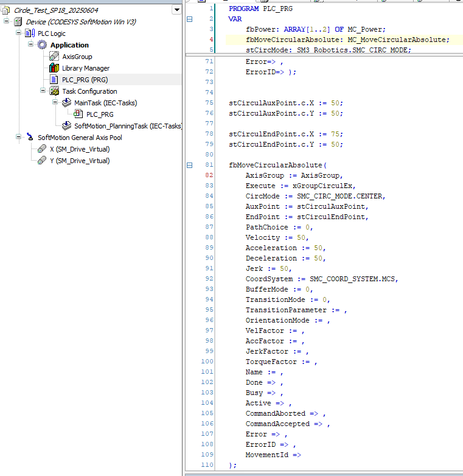
Task: Click the Execute := xGroupCirculEx line
Action: (301, 186)
